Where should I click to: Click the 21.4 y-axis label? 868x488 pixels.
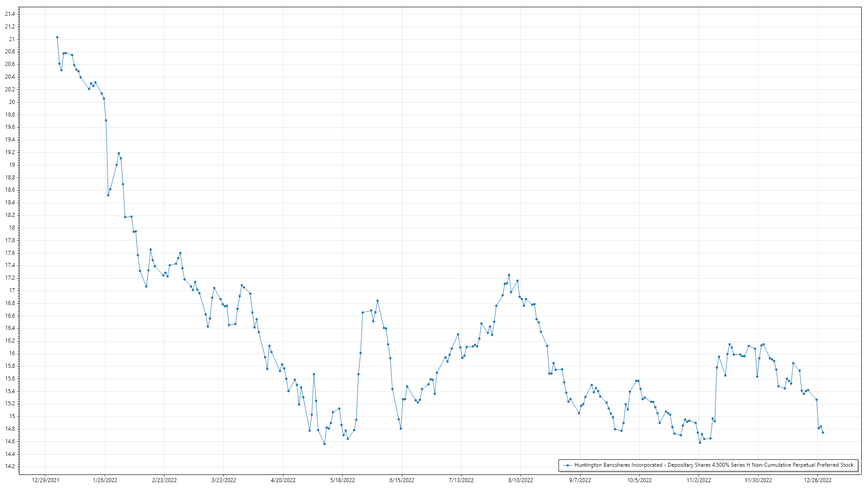click(10, 14)
